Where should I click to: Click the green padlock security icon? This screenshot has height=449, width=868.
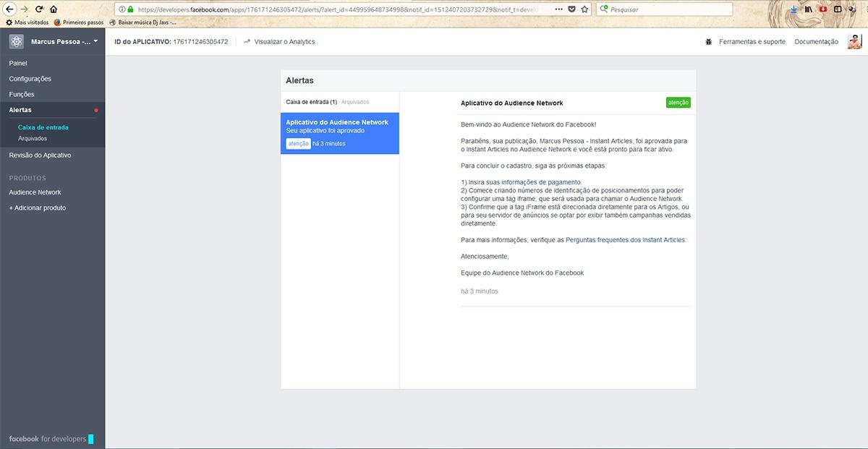(131, 9)
